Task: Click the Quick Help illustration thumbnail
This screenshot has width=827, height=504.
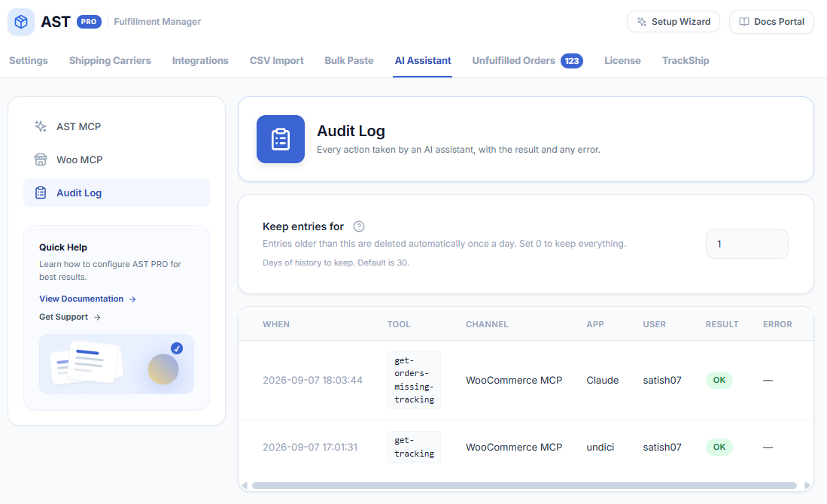Action: 117,364
